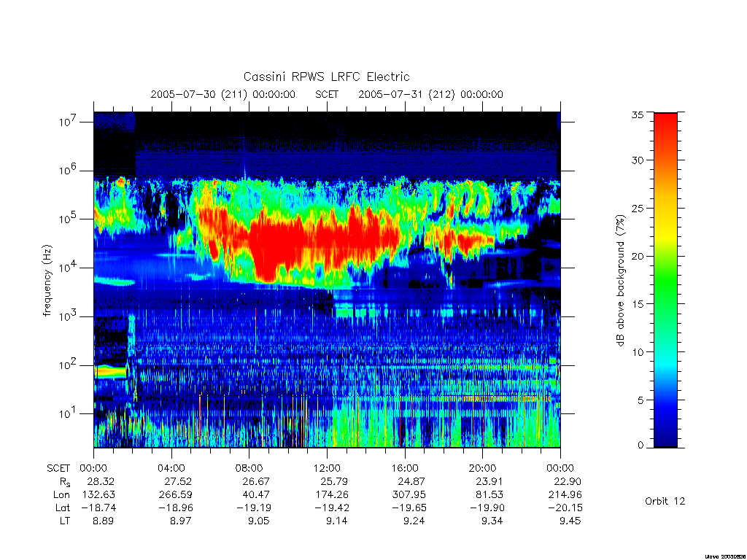Image resolution: width=747 pixels, height=560 pixels.
Task: Click the SCET label in the plot header
Action: [327, 94]
